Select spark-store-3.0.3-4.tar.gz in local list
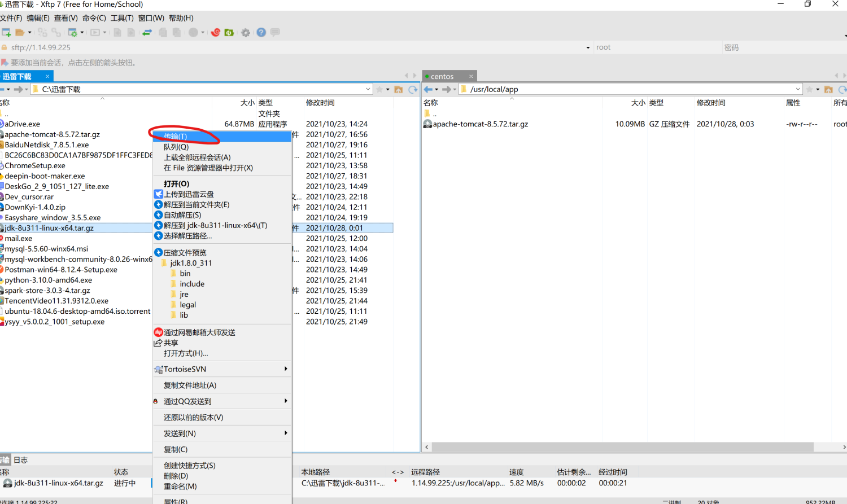Screen dimensions: 847x504 coord(47,290)
